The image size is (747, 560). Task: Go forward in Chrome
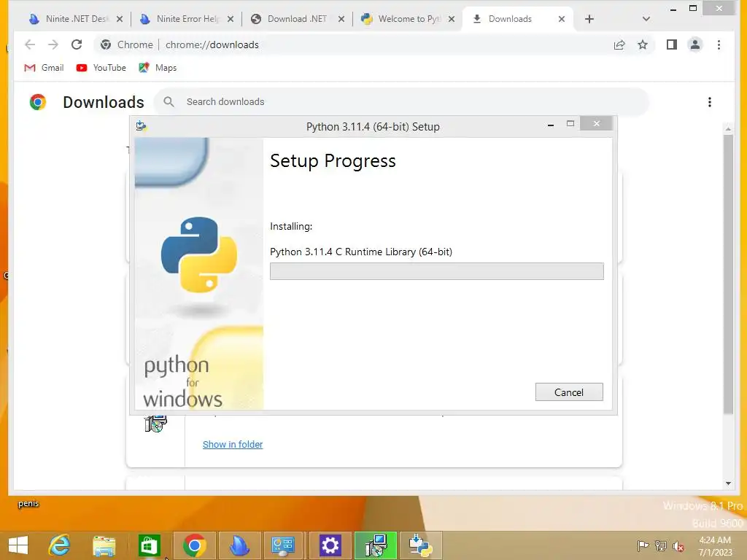click(x=53, y=44)
